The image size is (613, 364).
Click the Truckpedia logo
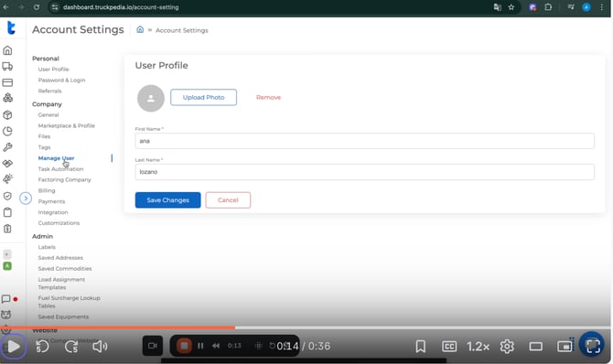(x=11, y=27)
